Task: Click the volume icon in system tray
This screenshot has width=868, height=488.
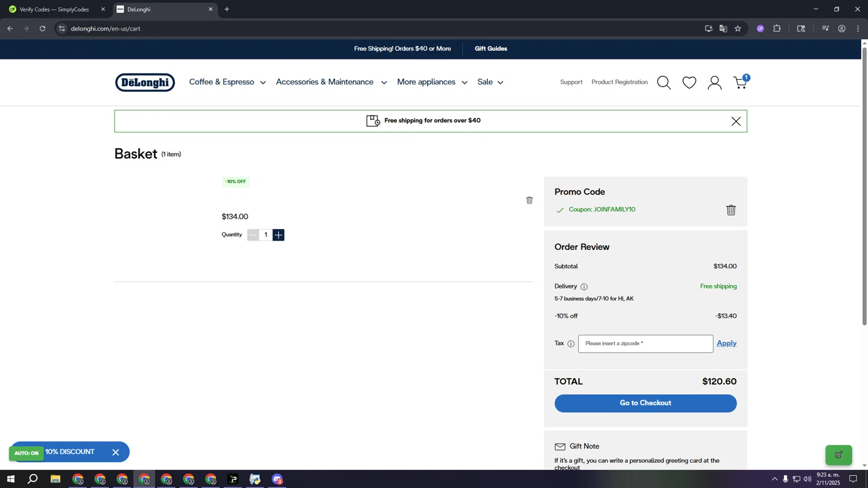Action: [x=807, y=479]
